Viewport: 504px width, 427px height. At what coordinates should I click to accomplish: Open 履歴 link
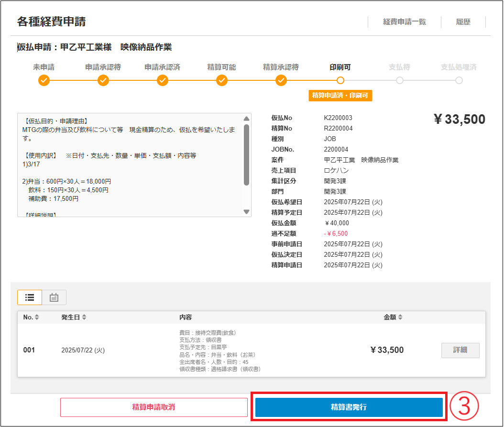pyautogui.click(x=463, y=22)
